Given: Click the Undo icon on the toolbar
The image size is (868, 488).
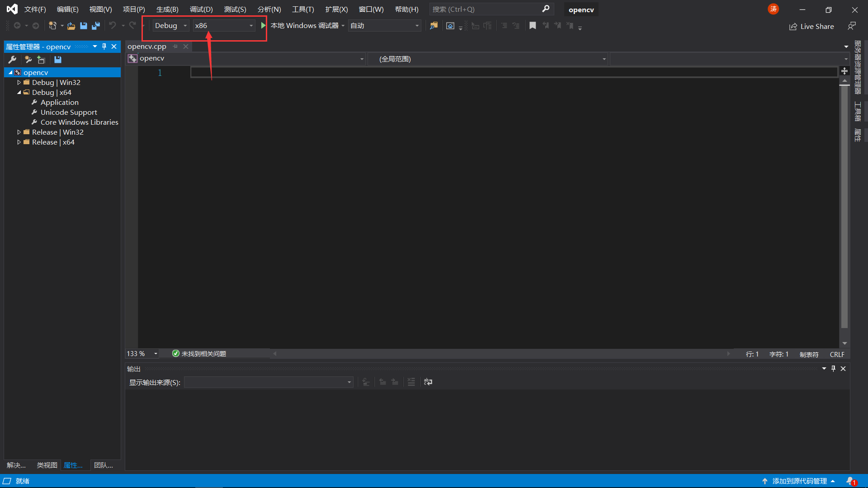Looking at the screenshot, I should tap(113, 25).
